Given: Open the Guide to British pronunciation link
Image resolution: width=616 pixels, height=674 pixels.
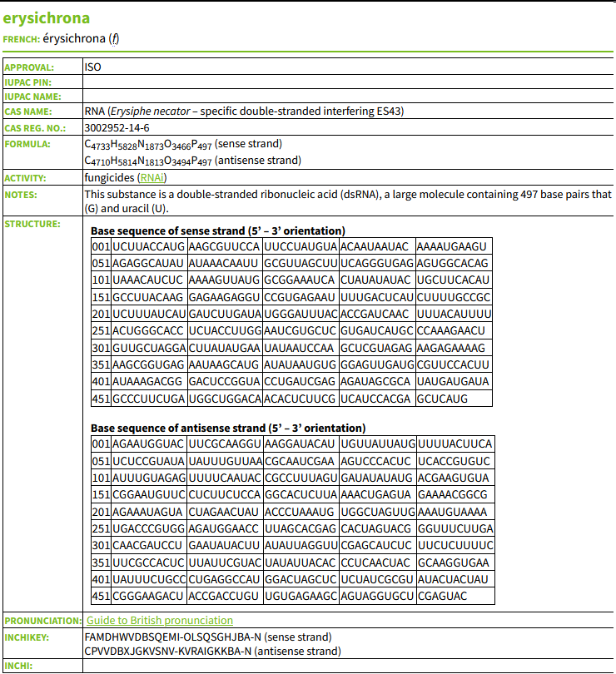Looking at the screenshot, I should pyautogui.click(x=160, y=621).
